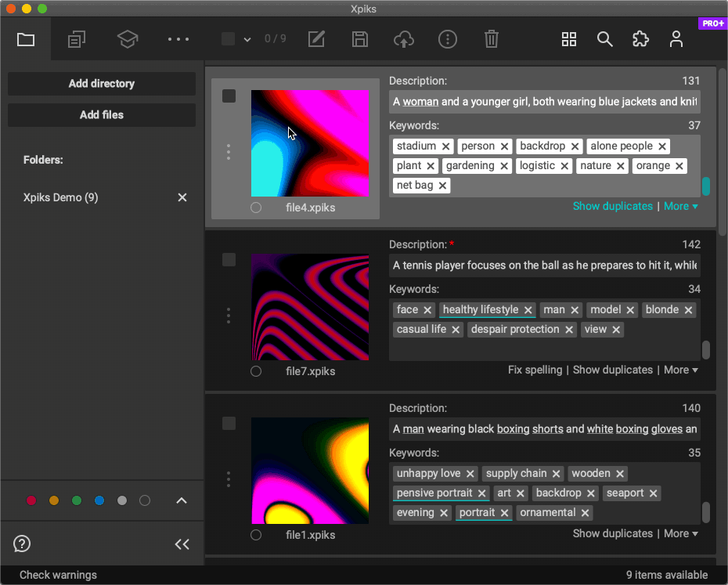The image size is (728, 585).
Task: Open the user account profile icon
Action: coord(676,39)
